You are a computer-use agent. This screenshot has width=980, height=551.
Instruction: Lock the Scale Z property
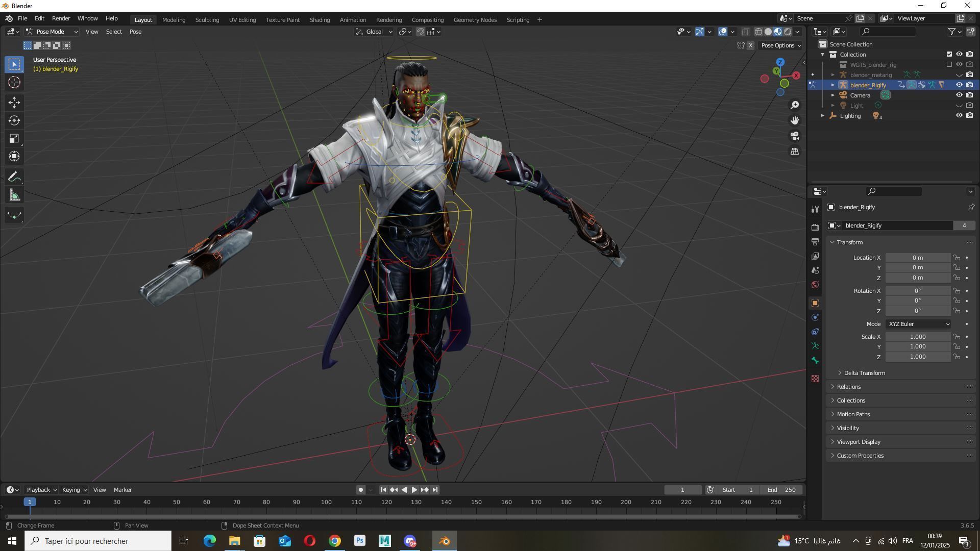957,357
